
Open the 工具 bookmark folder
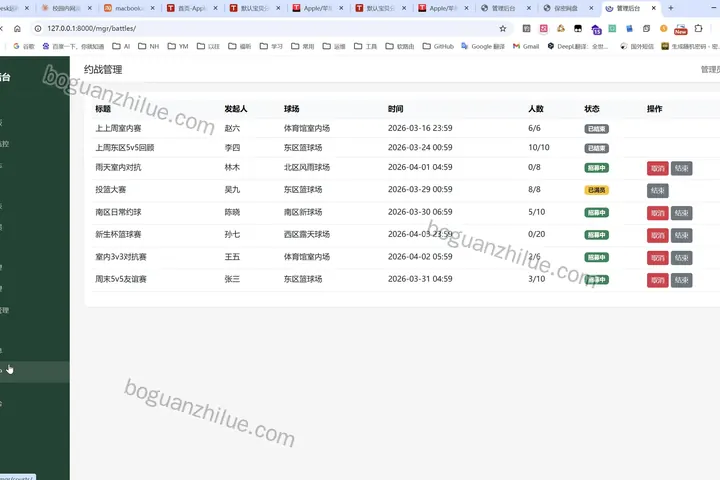366,46
